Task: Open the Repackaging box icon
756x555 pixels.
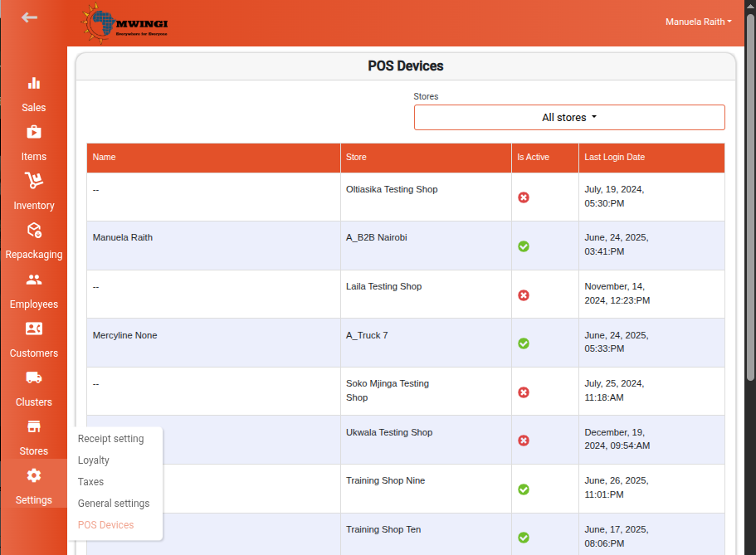Action: (x=34, y=230)
